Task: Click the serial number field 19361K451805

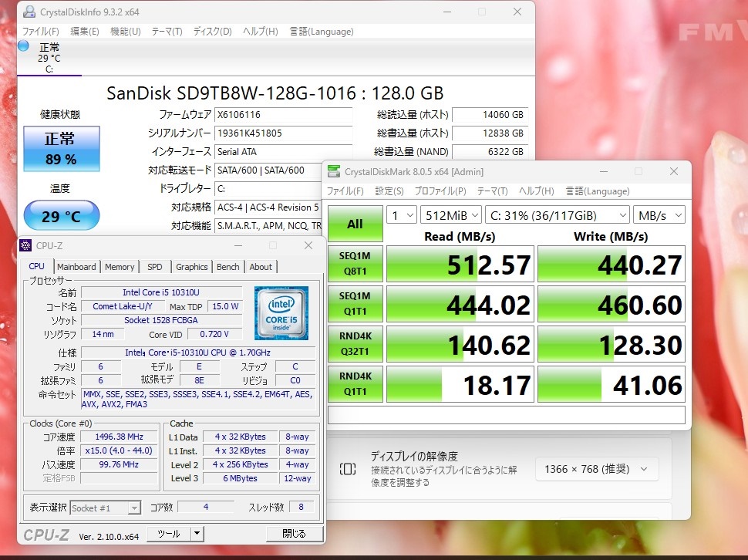Action: 283,133
